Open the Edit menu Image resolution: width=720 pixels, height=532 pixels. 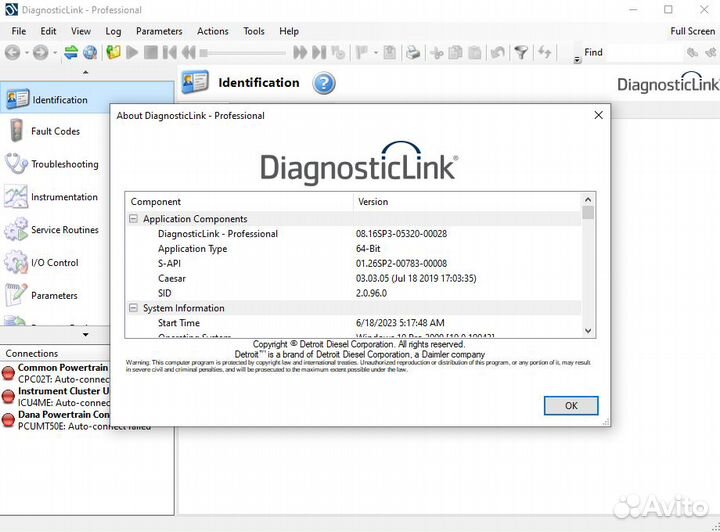tap(48, 31)
